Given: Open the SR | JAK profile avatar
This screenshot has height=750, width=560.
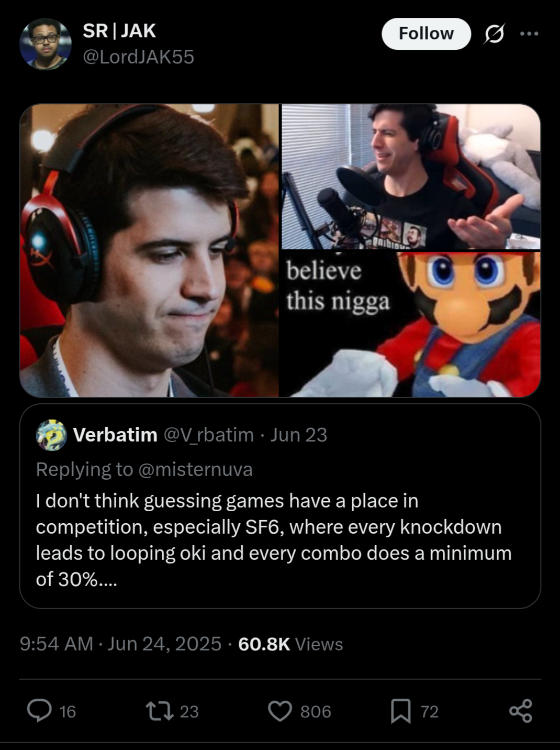Looking at the screenshot, I should 46,44.
